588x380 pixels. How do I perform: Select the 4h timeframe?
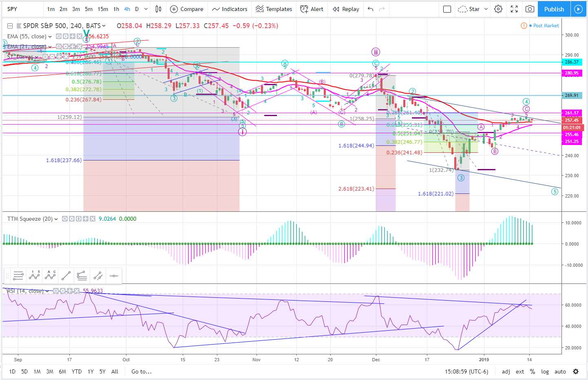[x=127, y=9]
